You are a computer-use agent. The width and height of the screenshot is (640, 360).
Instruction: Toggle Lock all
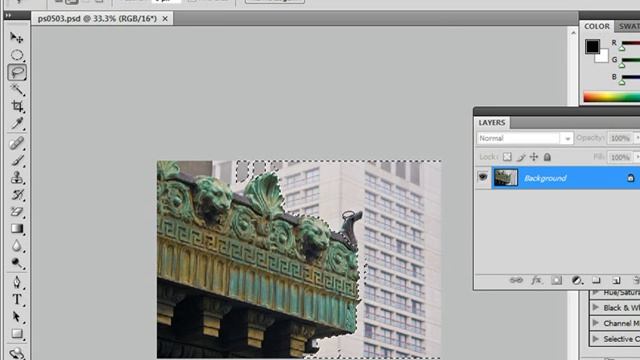pyautogui.click(x=547, y=157)
